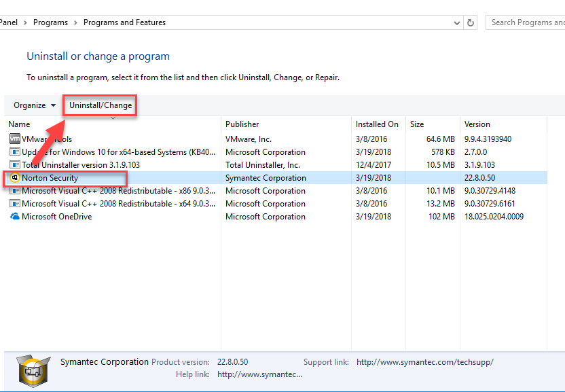Click the Norton Security yellow icon
This screenshot has width=565, height=392.
(x=15, y=177)
